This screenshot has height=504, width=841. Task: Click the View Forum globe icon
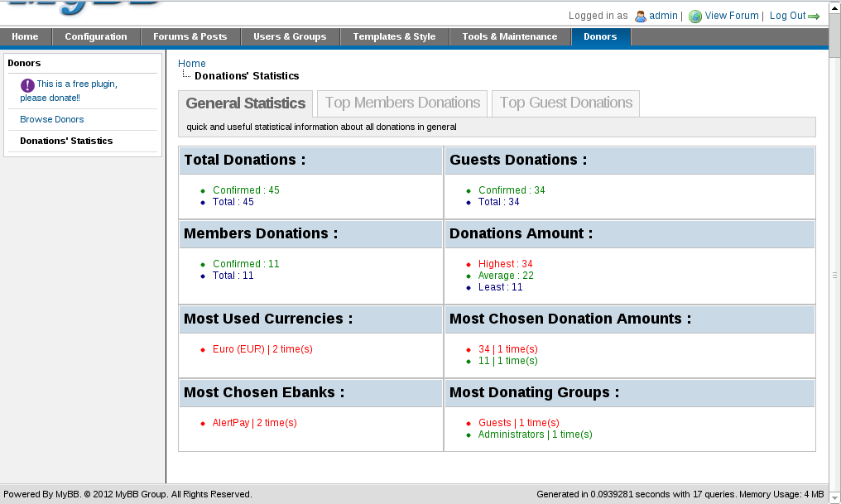[695, 16]
